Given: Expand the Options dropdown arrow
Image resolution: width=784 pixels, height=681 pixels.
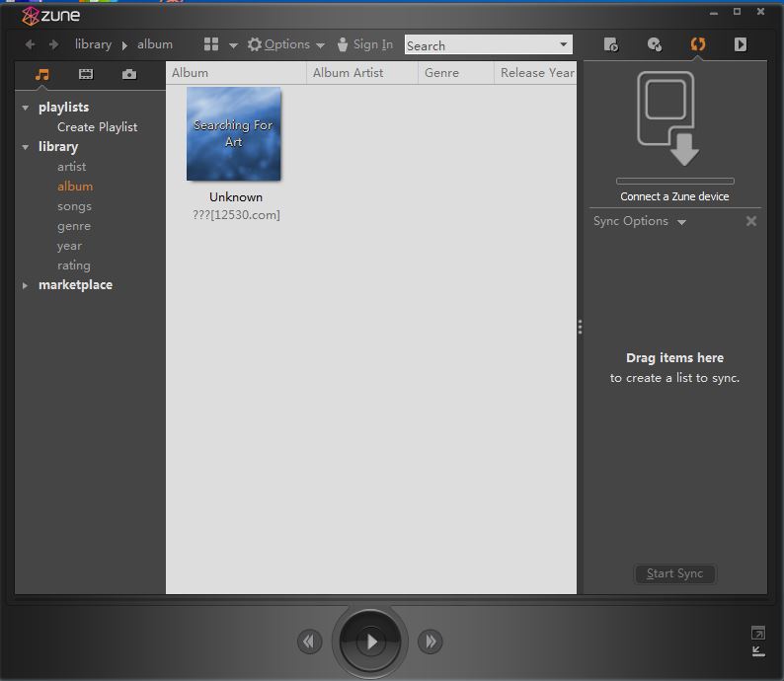Looking at the screenshot, I should pos(320,45).
